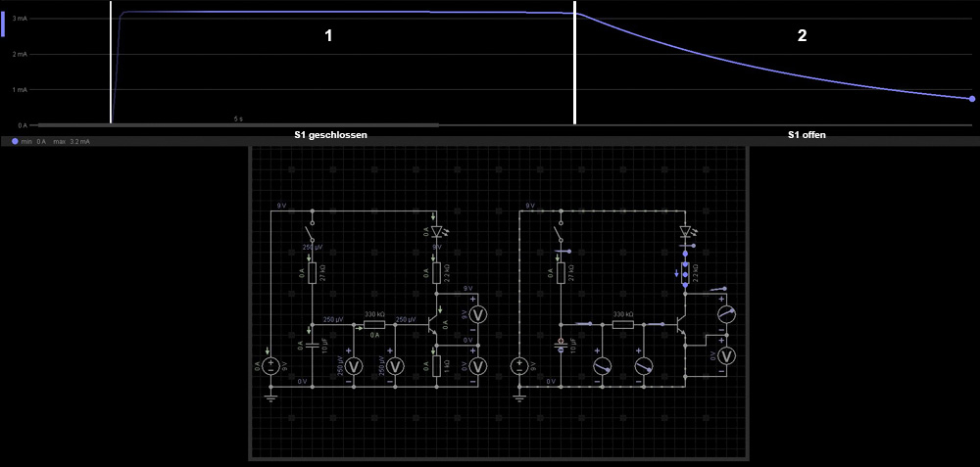The image size is (980, 467).
Task: Select the 2.2 kΩ resistor in right circuit
Action: 685,273
